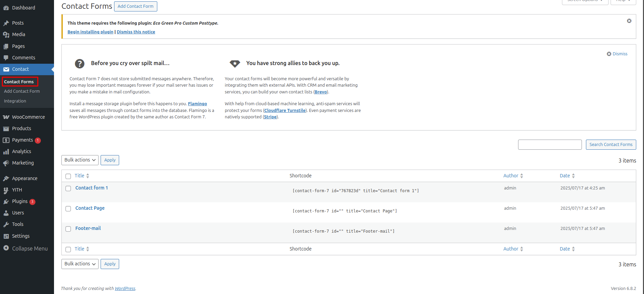Click the WordPress link in footer
Image resolution: width=644 pixels, height=294 pixels.
[x=125, y=289]
